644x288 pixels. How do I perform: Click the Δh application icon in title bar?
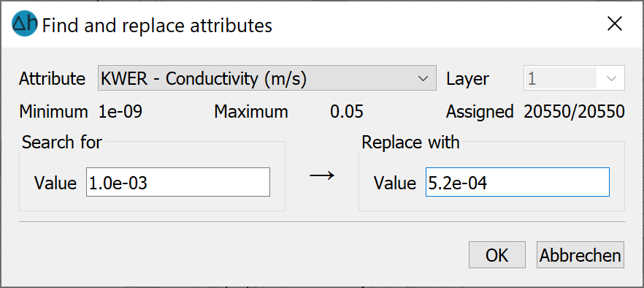25,25
